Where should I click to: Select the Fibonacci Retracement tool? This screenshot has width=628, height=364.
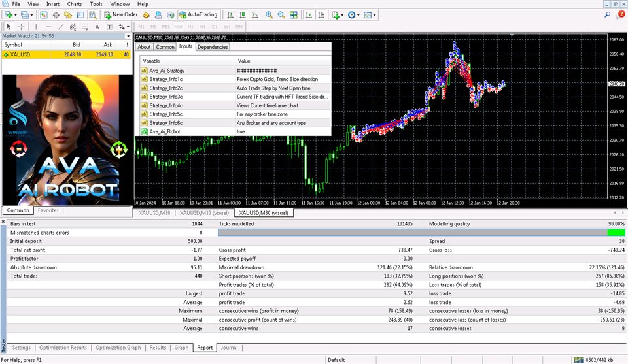pos(85,27)
